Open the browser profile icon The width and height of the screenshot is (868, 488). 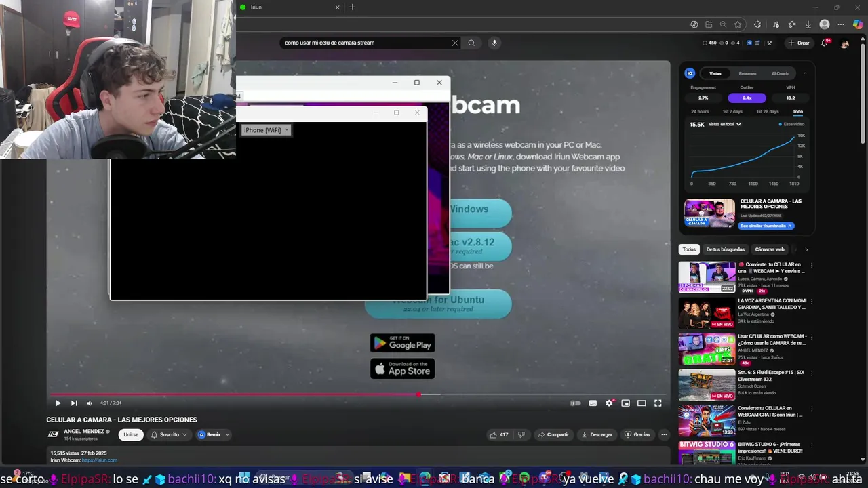[x=825, y=24]
